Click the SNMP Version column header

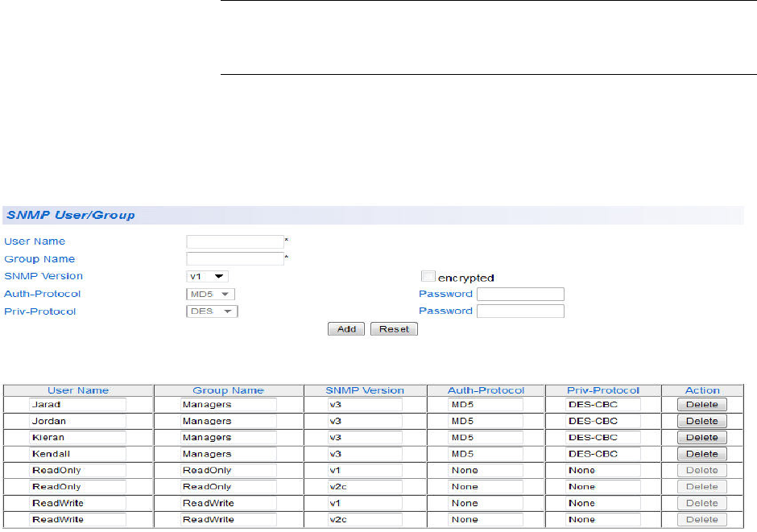pyautogui.click(x=364, y=390)
